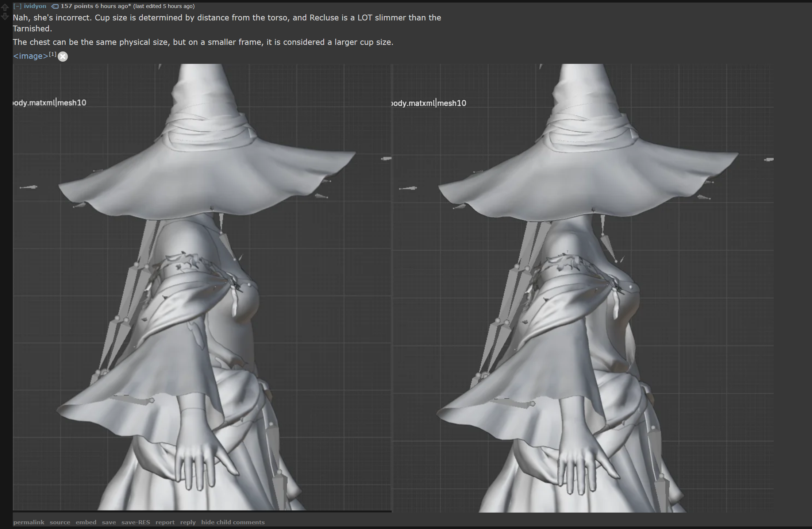
Task: Downvote the comment by ividyon
Action: point(5,17)
